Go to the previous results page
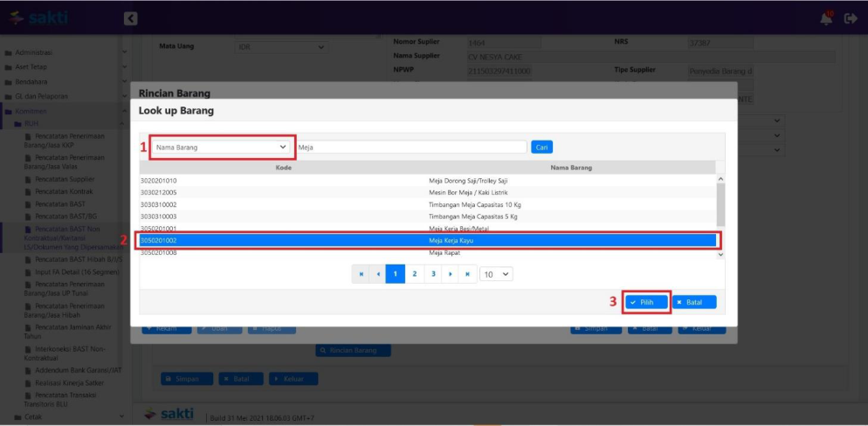Image resolution: width=868 pixels, height=426 pixels. tap(378, 274)
